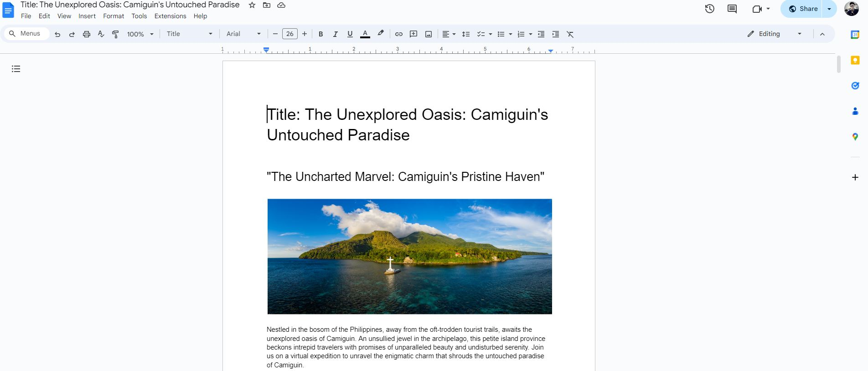
Task: Open the Extensions menu
Action: coord(170,16)
